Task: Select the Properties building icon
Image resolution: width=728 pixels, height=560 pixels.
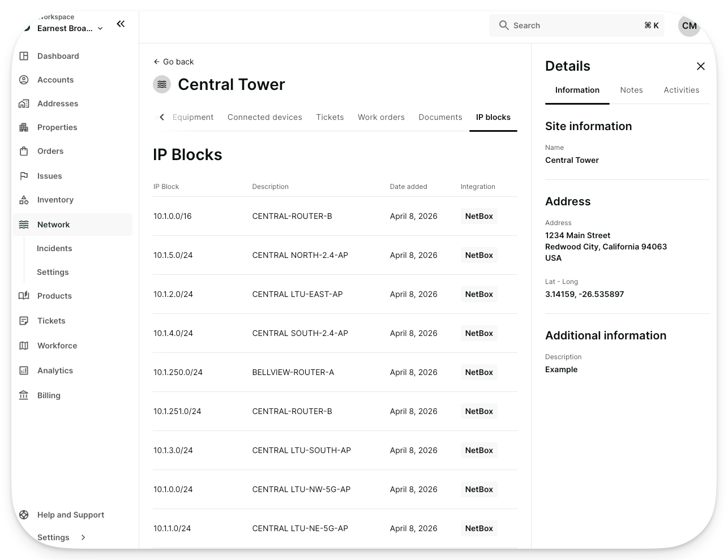Action: click(24, 127)
